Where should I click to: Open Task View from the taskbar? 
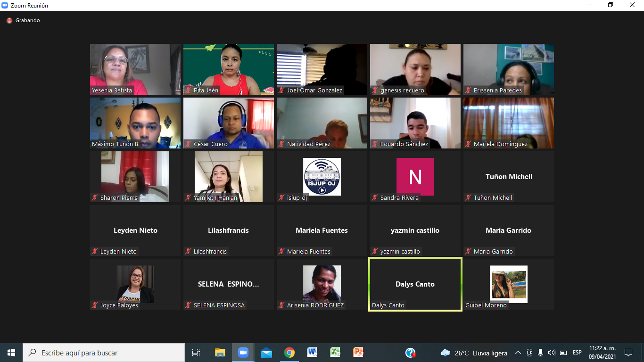196,353
